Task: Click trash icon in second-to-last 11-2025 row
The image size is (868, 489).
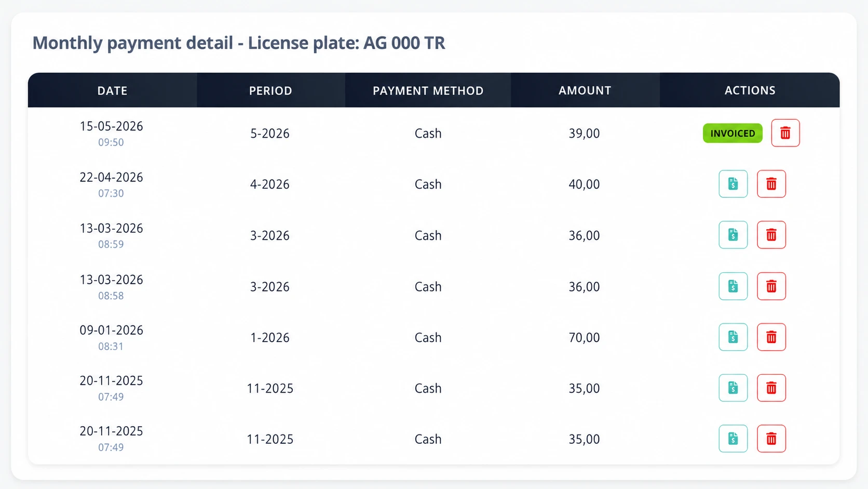Action: tap(771, 388)
